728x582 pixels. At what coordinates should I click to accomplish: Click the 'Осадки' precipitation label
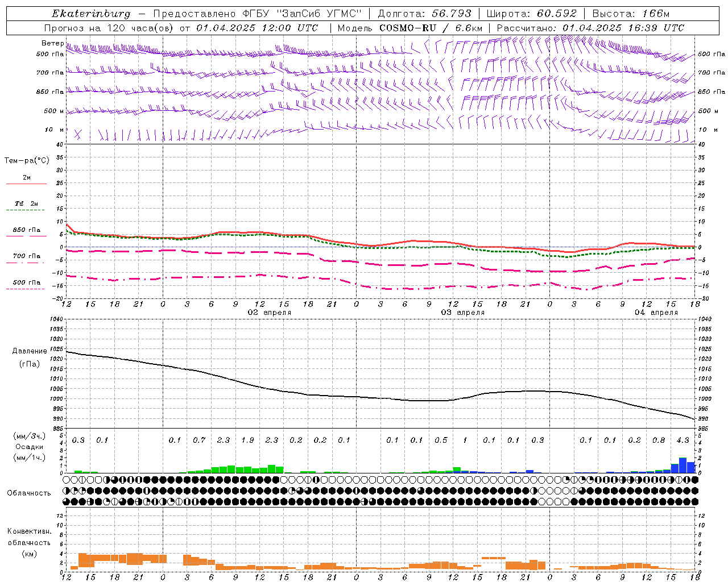coord(30,447)
